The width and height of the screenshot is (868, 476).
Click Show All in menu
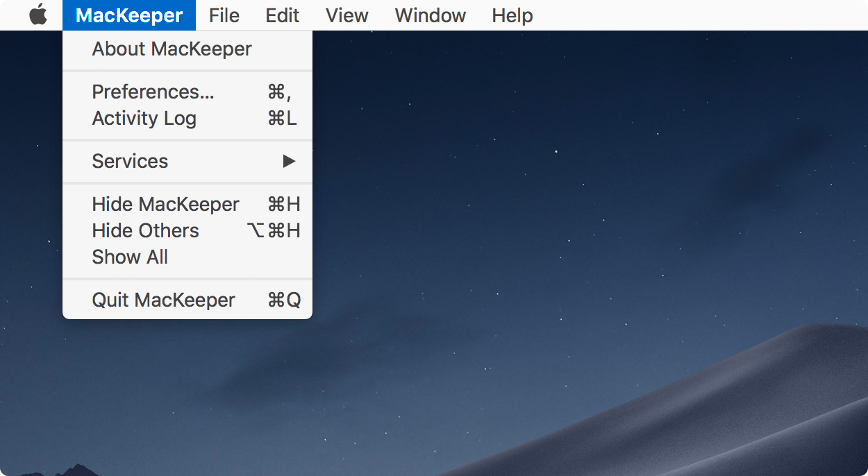pos(187,257)
